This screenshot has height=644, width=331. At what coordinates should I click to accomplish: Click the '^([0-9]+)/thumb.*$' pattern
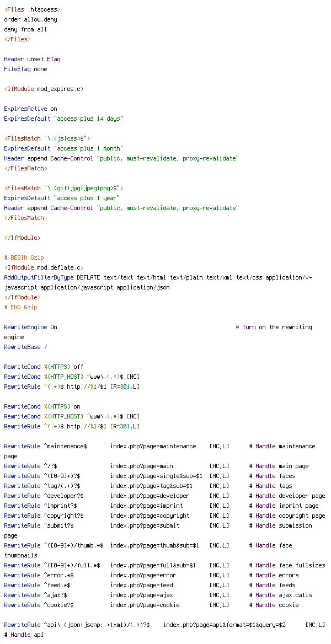click(73, 545)
